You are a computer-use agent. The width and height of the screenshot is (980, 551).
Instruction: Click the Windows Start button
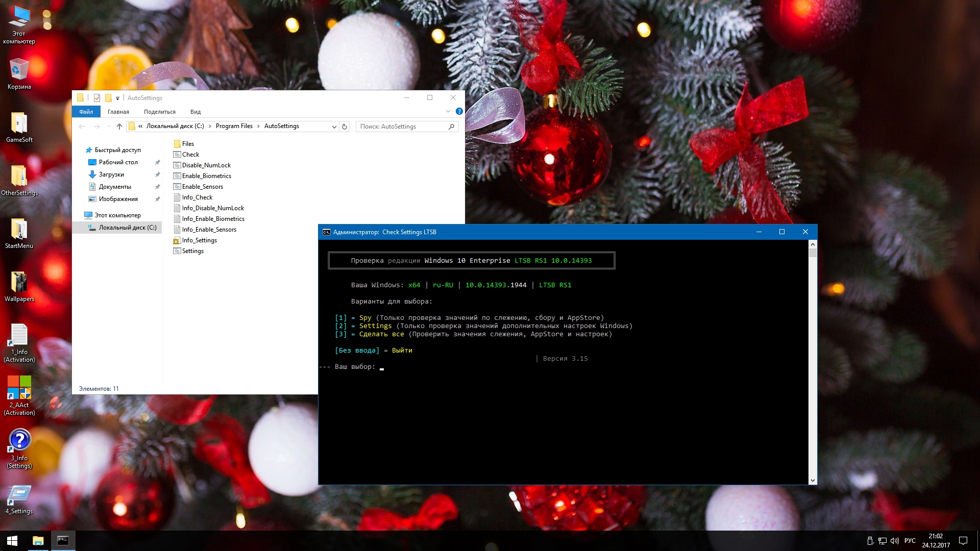pyautogui.click(x=12, y=541)
